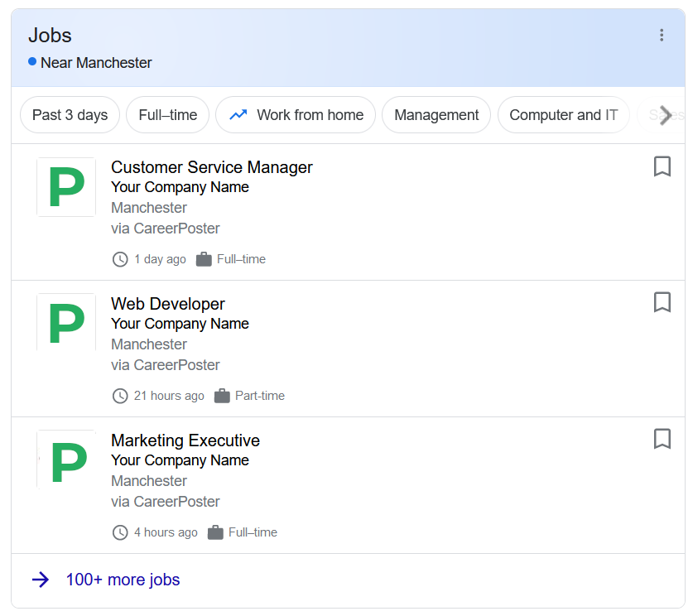Viewport: 693px width, 616px height.
Task: Enable the Work from home filter
Action: pos(296,114)
